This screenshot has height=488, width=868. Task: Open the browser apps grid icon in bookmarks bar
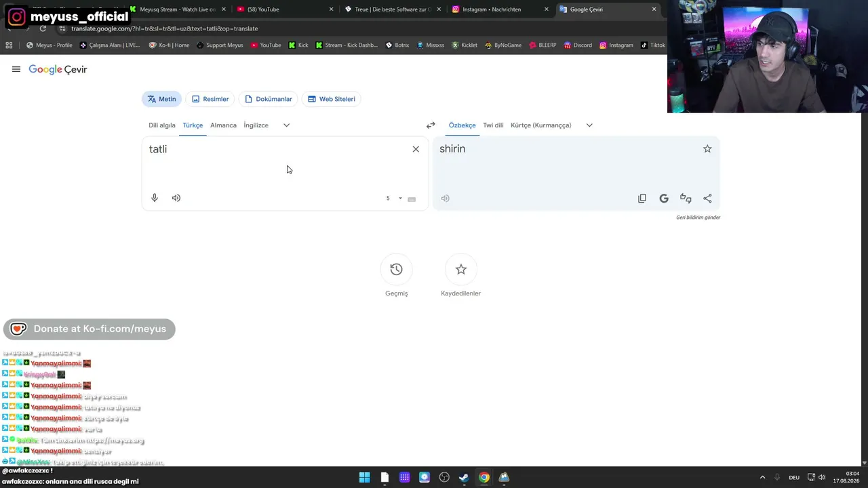click(x=9, y=45)
